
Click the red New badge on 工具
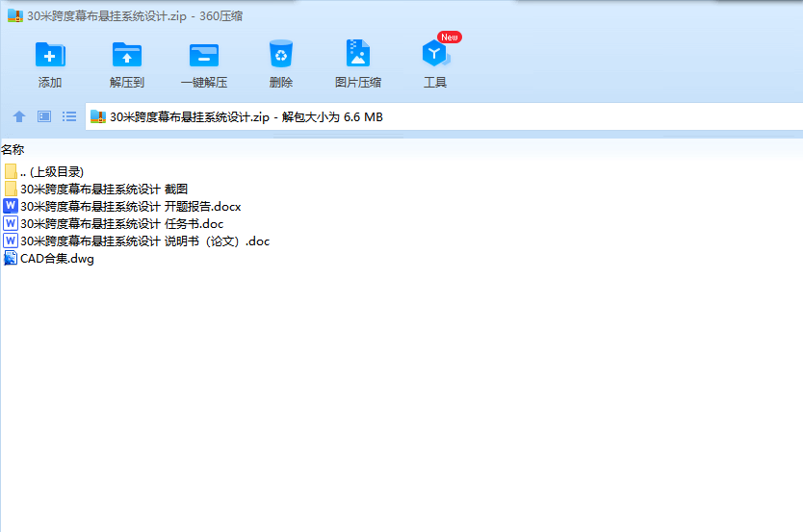(x=449, y=37)
